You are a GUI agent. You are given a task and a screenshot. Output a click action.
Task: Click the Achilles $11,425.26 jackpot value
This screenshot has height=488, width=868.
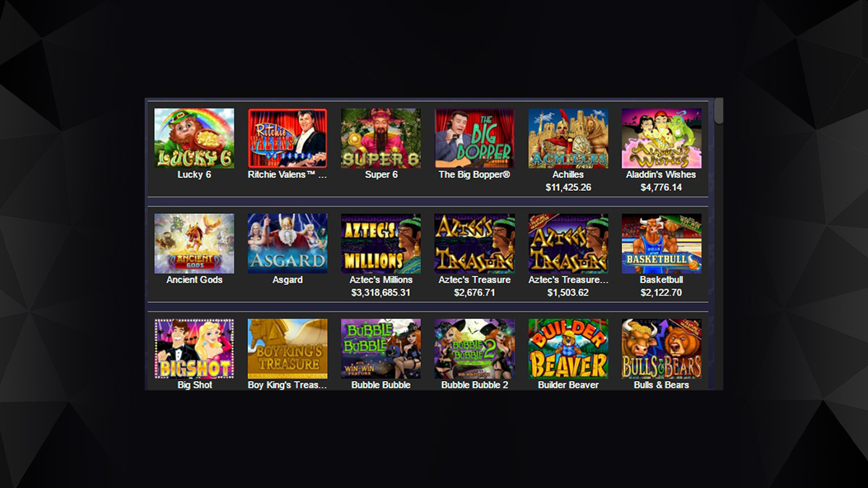point(569,187)
